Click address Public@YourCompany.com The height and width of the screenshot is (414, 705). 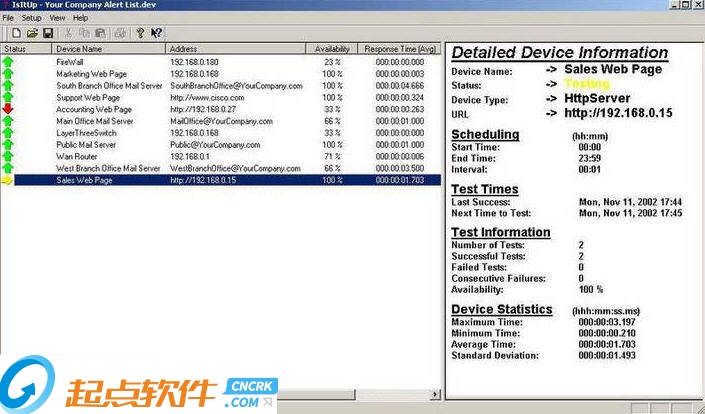(215, 145)
